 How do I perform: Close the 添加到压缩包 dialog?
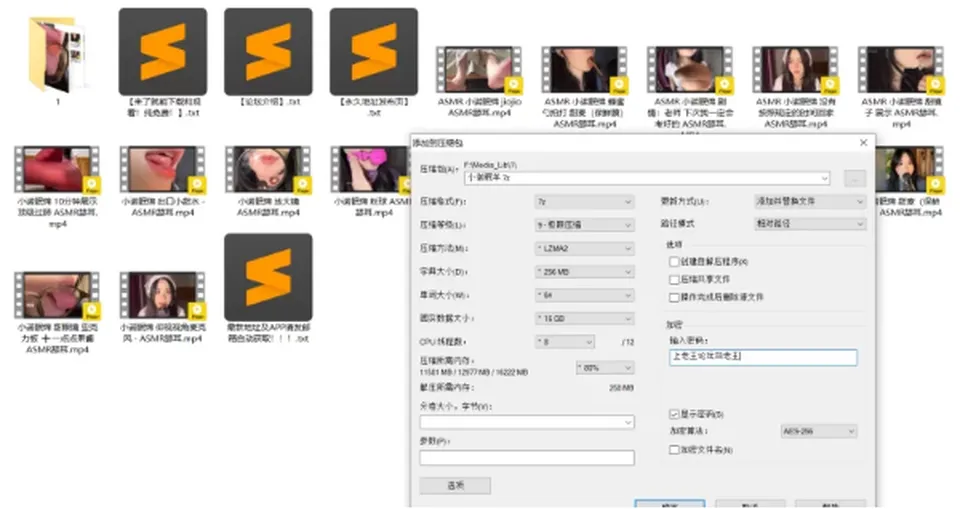(863, 143)
